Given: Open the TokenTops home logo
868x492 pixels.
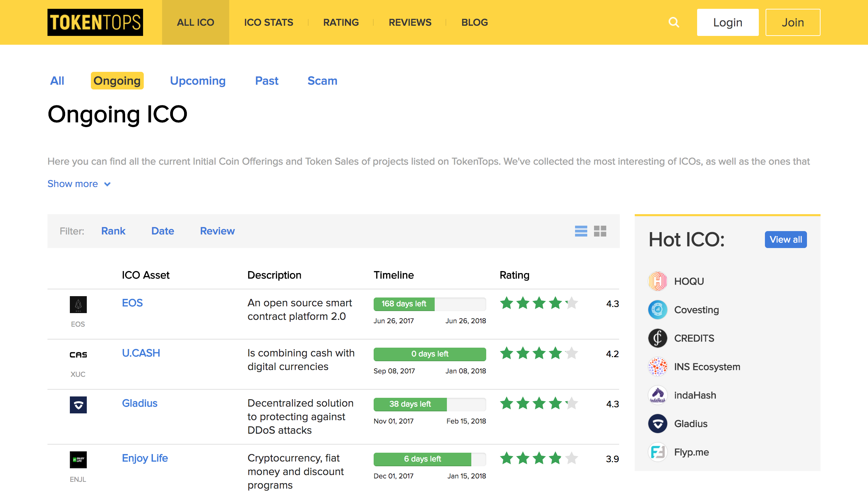Looking at the screenshot, I should (x=95, y=22).
